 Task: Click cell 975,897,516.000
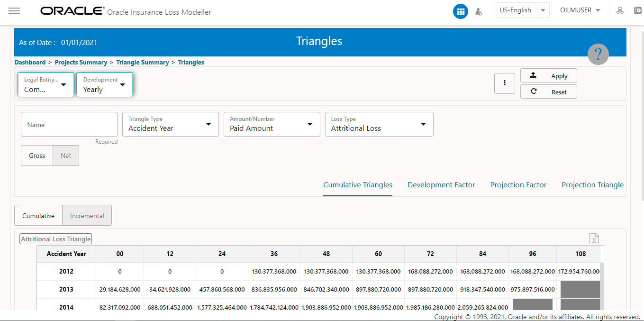533,289
